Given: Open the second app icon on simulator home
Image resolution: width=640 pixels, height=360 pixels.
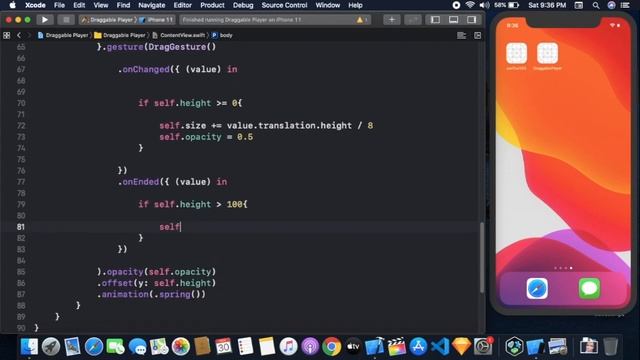Looking at the screenshot, I should (547, 53).
